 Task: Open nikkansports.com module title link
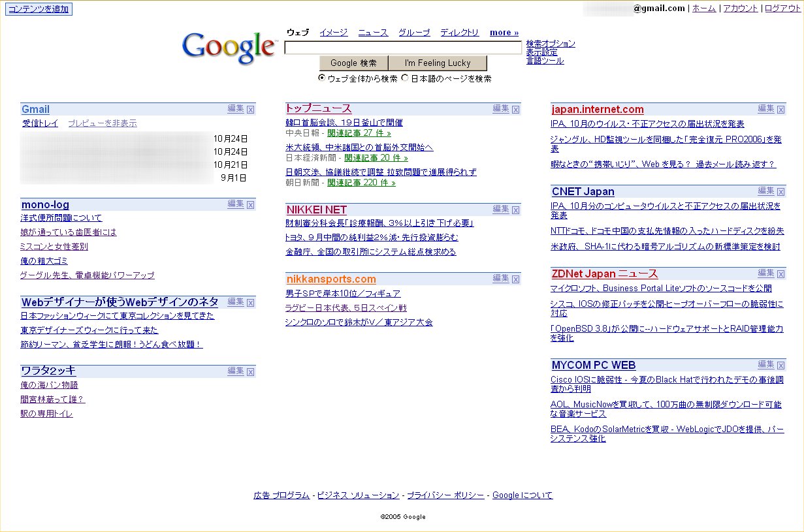pos(331,279)
